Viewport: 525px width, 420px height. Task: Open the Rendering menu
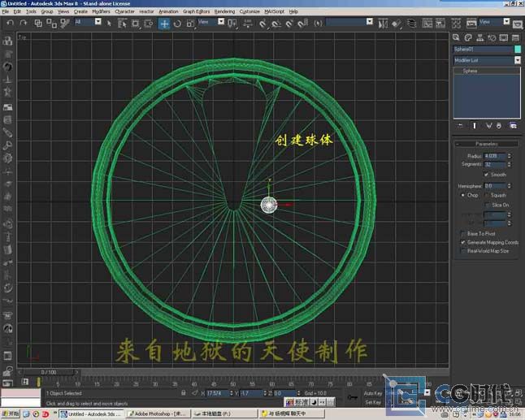[224, 11]
